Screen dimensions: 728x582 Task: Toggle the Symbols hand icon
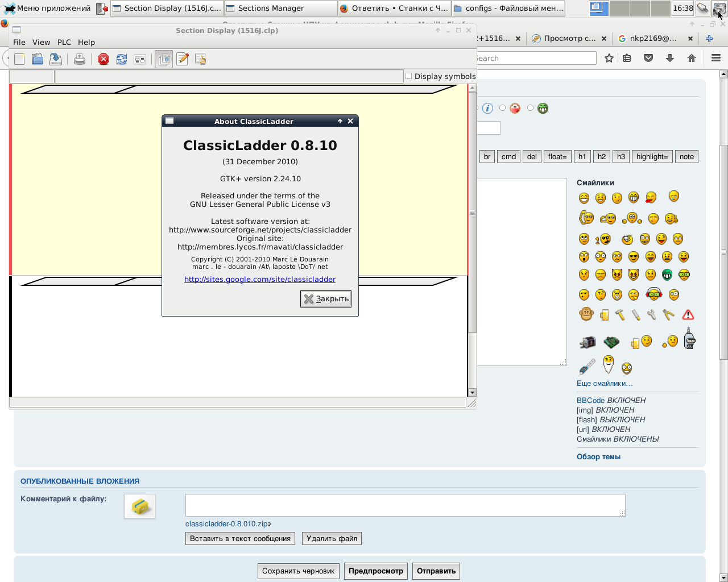point(201,59)
